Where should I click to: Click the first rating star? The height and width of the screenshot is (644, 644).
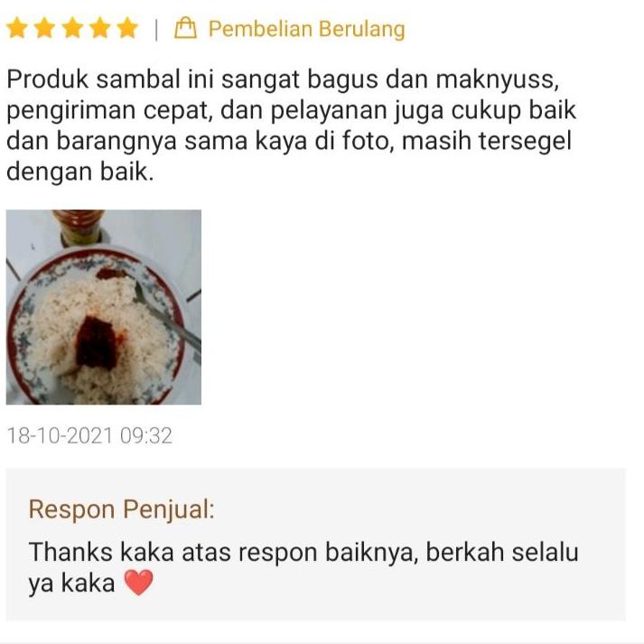pos(17,28)
